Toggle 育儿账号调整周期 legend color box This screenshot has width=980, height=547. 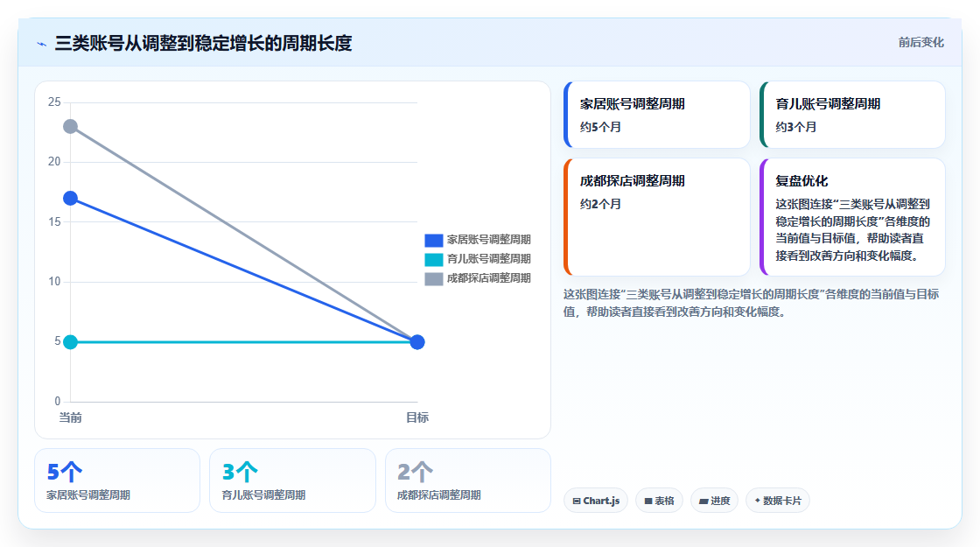(x=434, y=259)
